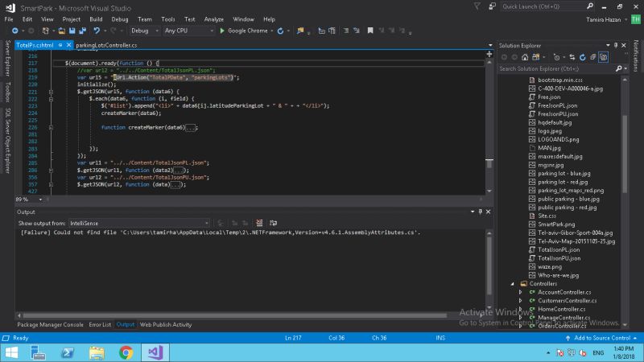Open the Show output from IntelliSense dropdown
Image resolution: width=644 pixels, height=362 pixels.
(139, 224)
